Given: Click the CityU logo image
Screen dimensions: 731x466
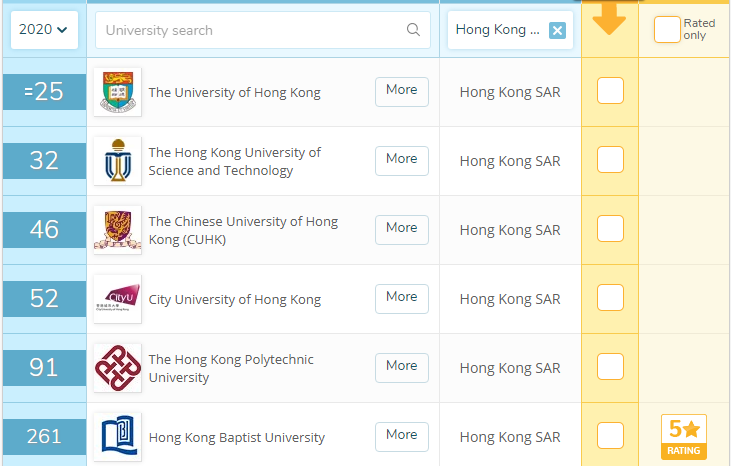Looking at the screenshot, I should (x=117, y=299).
